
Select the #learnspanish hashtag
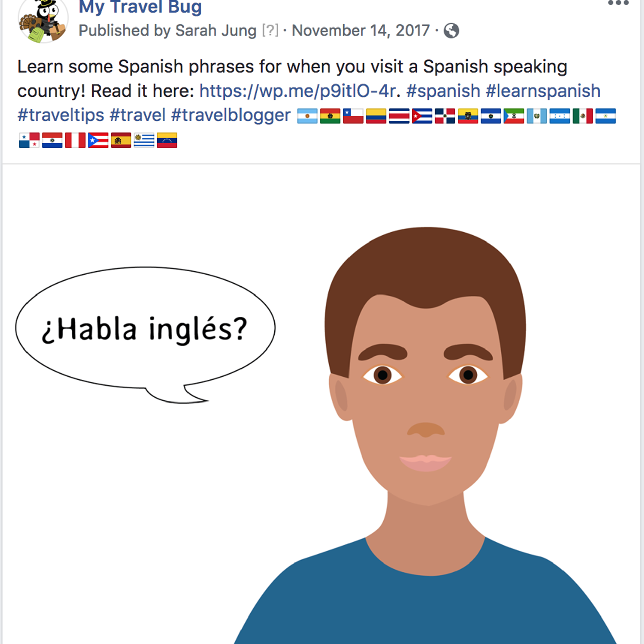coord(543,91)
